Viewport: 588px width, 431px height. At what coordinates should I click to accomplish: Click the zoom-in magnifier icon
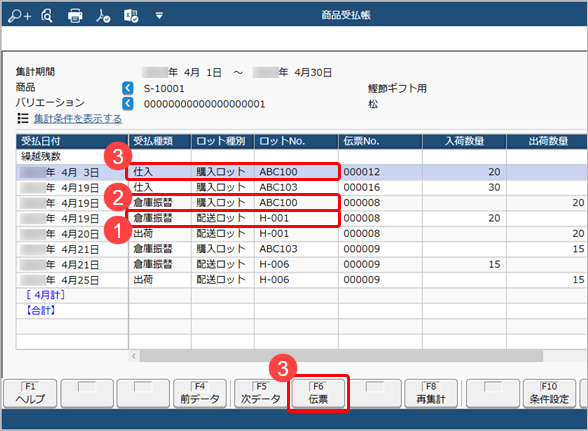coord(20,16)
